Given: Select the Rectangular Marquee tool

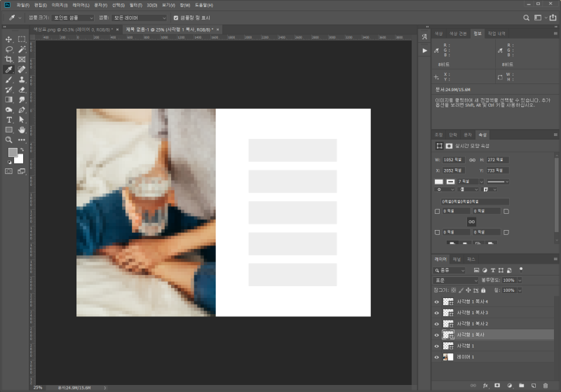Looking at the screenshot, I should click(x=22, y=39).
